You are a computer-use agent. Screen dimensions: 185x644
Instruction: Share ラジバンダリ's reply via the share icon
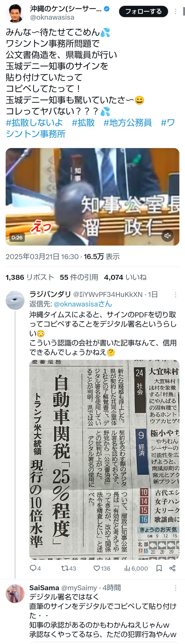[x=172, y=568]
